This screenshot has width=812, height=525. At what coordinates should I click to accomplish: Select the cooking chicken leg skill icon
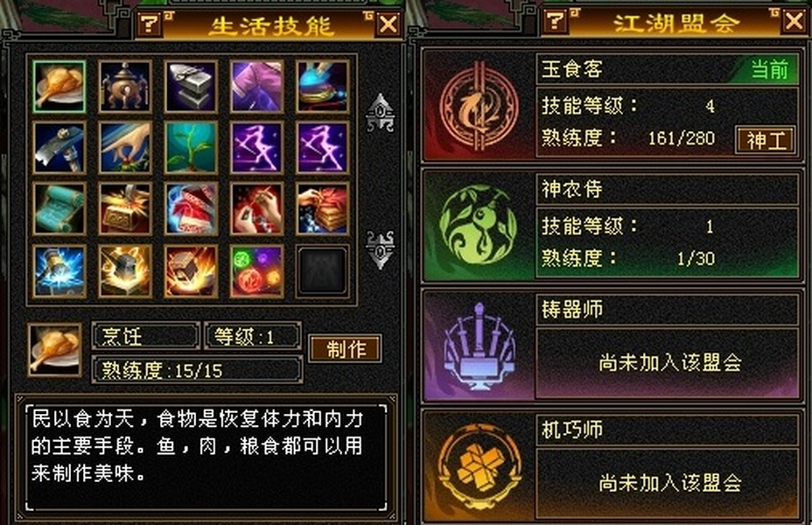click(59, 86)
